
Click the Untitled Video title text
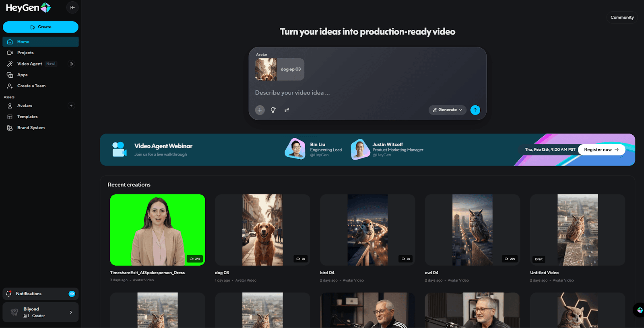click(x=544, y=273)
